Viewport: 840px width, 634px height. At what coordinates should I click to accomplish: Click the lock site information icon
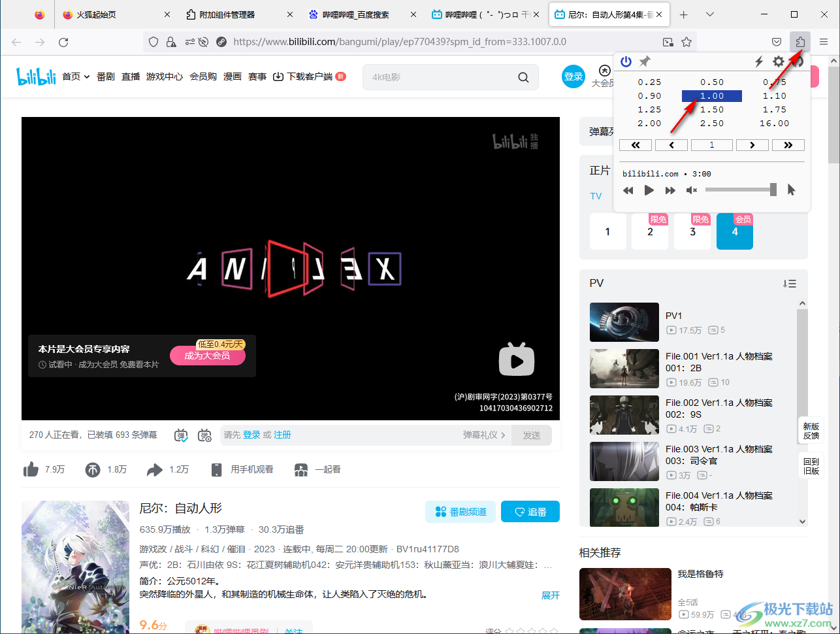pyautogui.click(x=171, y=42)
